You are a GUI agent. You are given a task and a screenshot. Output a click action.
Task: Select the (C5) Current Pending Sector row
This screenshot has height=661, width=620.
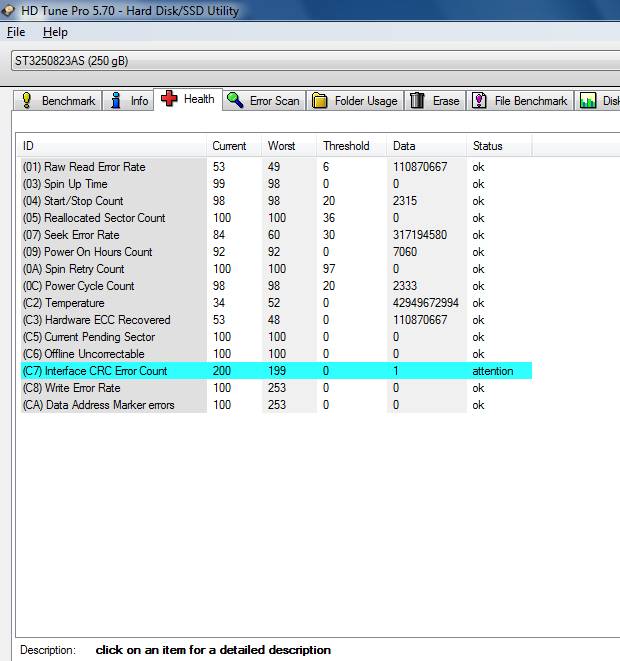pyautogui.click(x=276, y=337)
